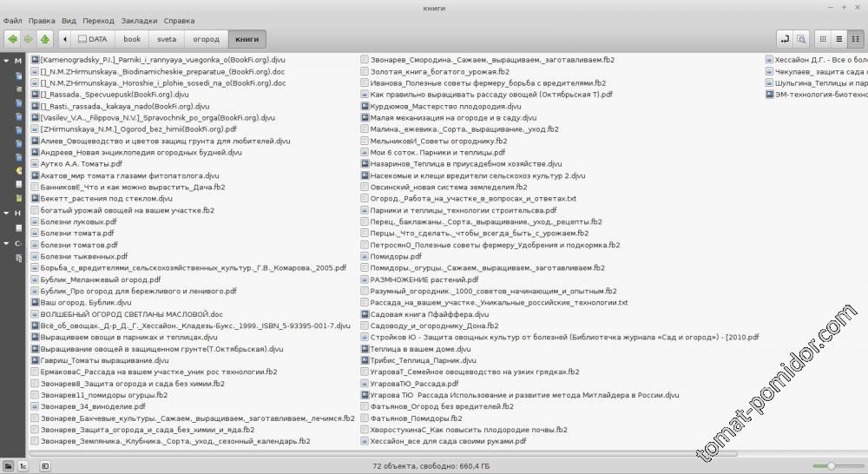Show tree view in the sidebar
Screen dimensions: 868x474
coord(23,466)
